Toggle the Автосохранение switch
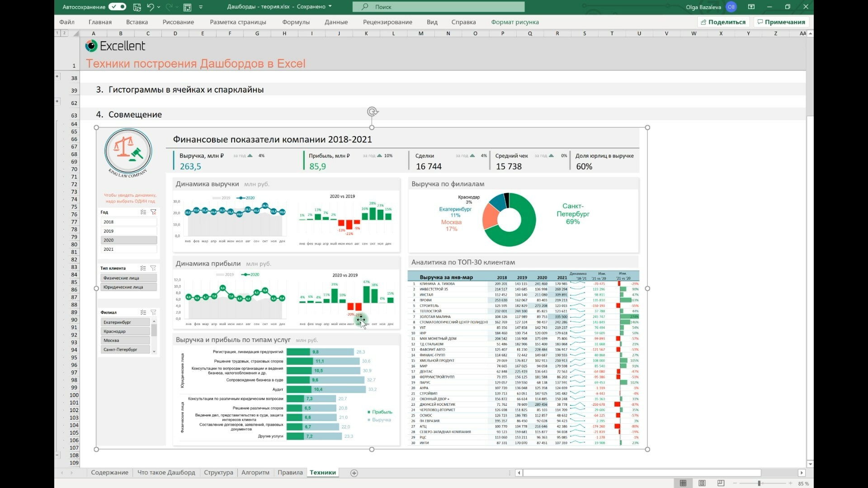Image resolution: width=868 pixels, height=488 pixels. (x=117, y=7)
